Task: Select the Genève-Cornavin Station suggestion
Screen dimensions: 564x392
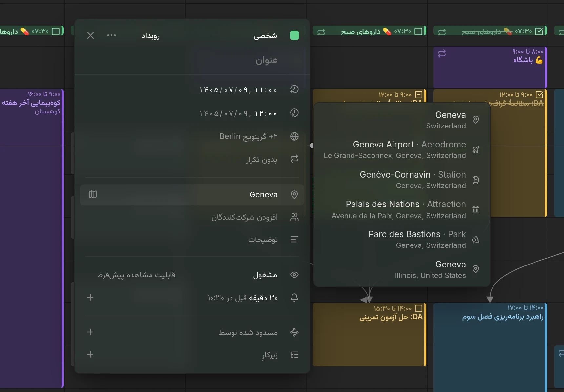Action: pyautogui.click(x=402, y=180)
